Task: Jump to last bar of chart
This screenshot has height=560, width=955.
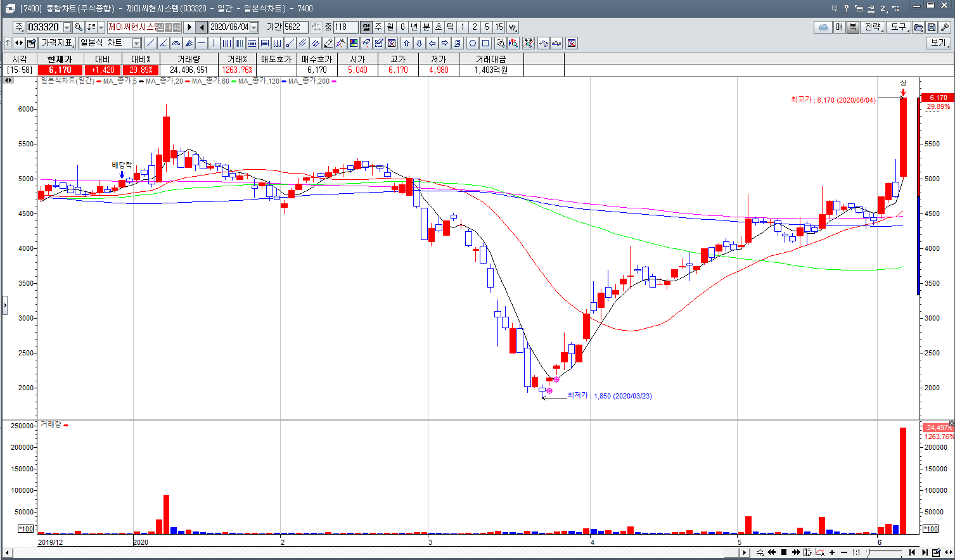Action: pos(925,552)
